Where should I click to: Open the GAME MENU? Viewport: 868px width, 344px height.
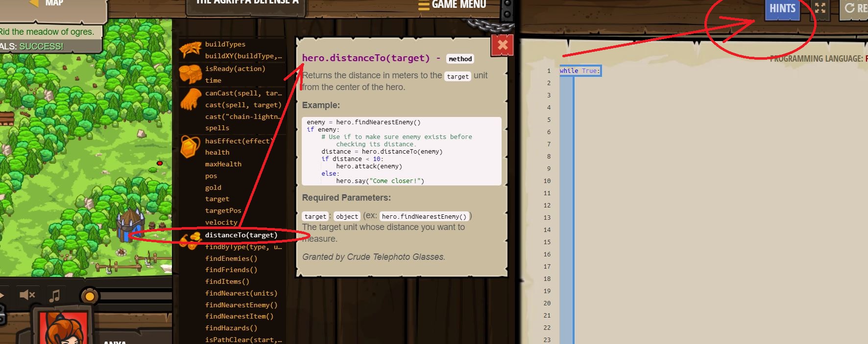pos(453,5)
